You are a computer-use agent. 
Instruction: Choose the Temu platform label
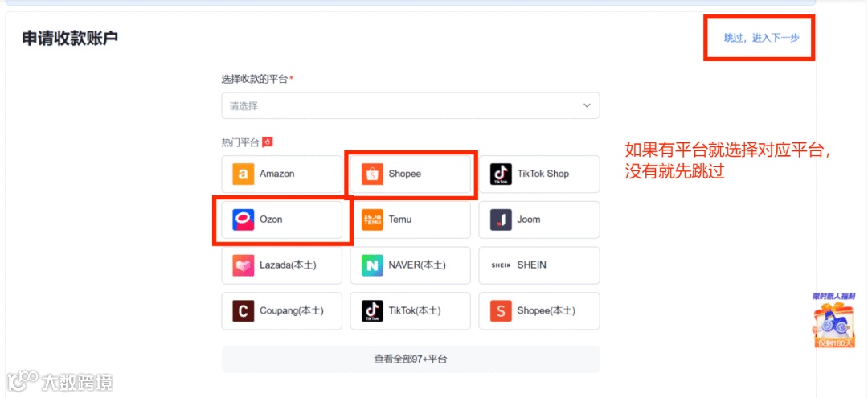click(x=400, y=220)
